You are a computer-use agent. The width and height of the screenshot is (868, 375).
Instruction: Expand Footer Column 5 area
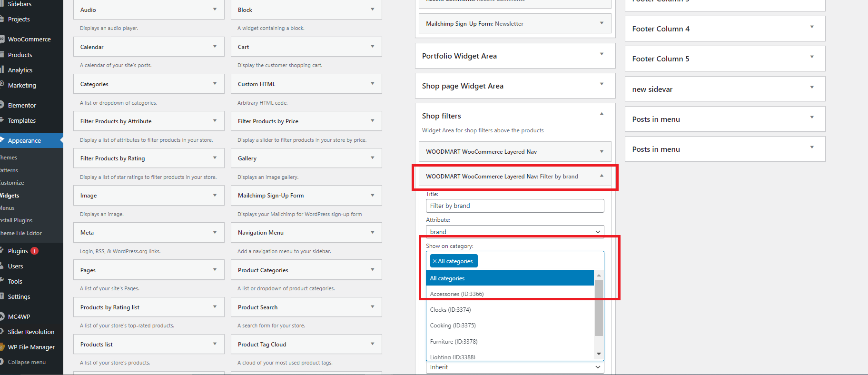pos(812,57)
